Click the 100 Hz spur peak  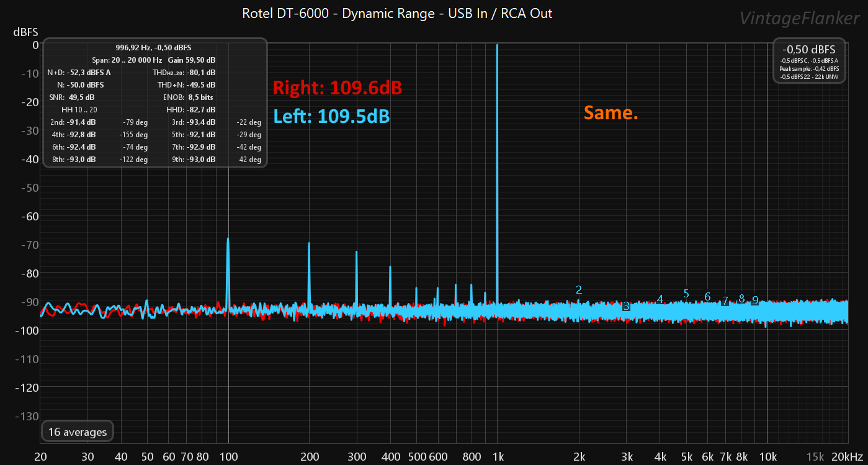click(228, 239)
